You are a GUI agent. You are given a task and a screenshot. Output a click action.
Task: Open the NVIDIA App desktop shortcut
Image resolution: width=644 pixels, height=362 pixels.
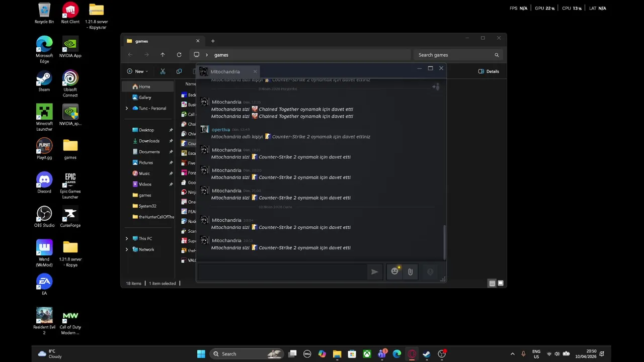coord(70,47)
